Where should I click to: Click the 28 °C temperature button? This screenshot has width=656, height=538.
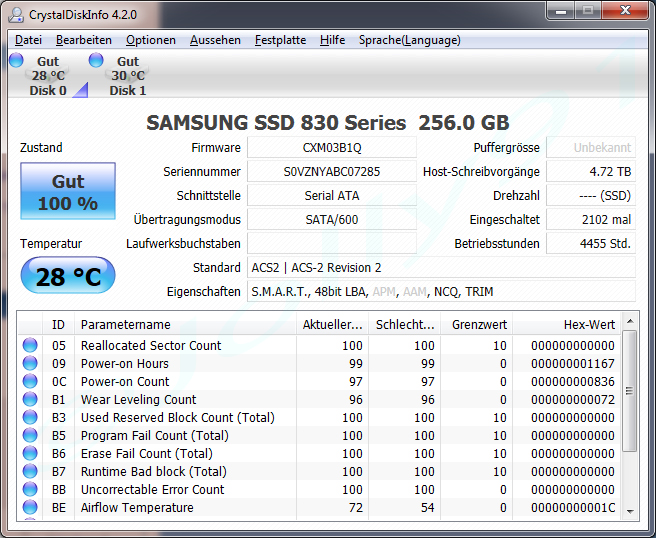tap(68, 276)
